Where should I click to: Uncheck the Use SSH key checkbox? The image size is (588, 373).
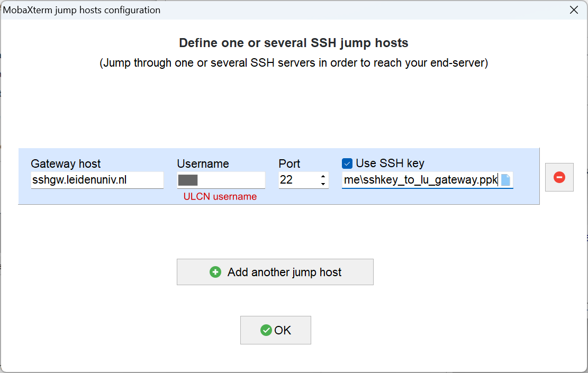[347, 163]
